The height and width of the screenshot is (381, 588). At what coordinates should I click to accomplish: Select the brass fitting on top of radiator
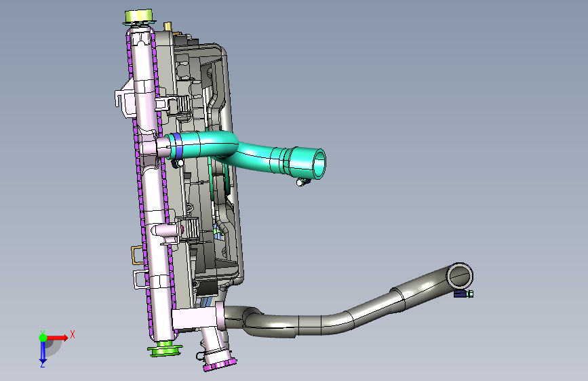(168, 26)
